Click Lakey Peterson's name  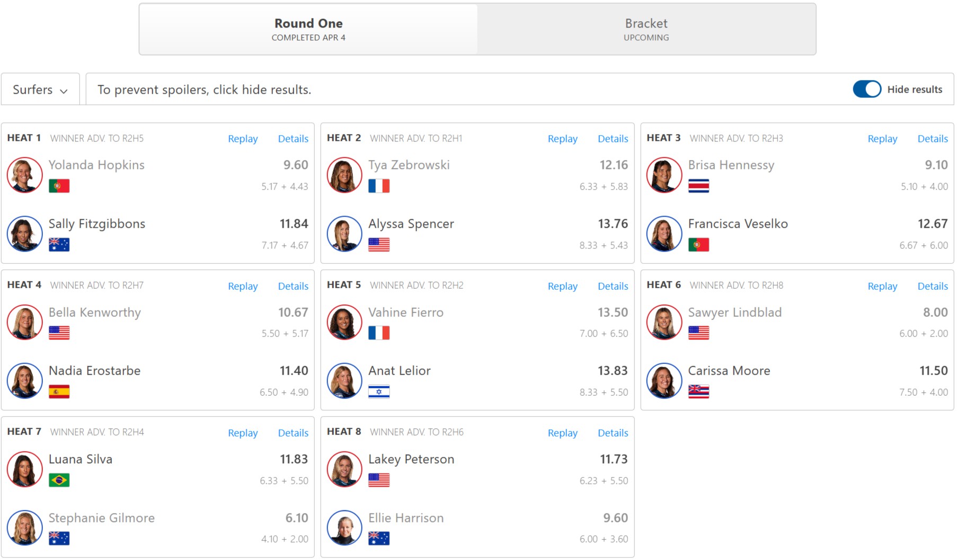click(x=411, y=459)
